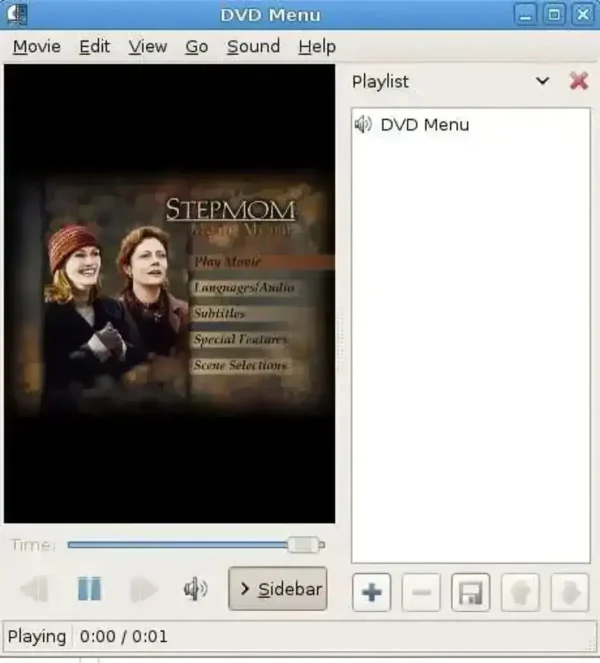Image resolution: width=600 pixels, height=663 pixels.
Task: Open the Sound menu
Action: pyautogui.click(x=253, y=47)
